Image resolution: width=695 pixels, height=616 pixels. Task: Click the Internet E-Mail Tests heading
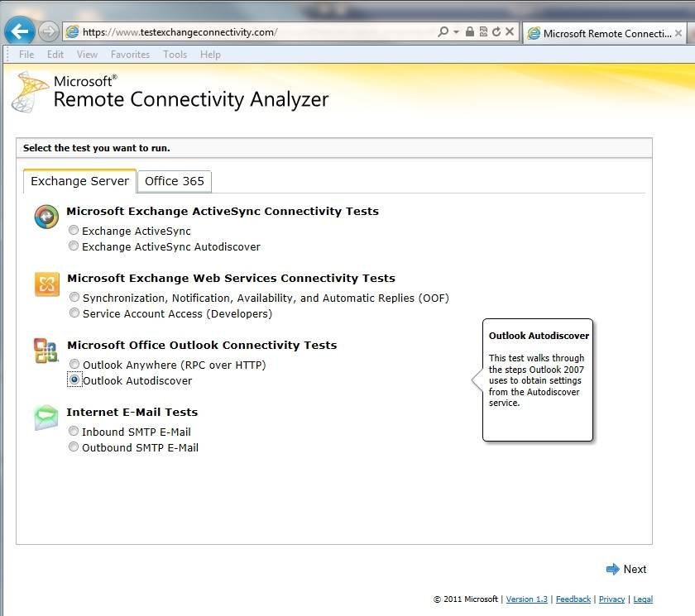[x=132, y=412]
